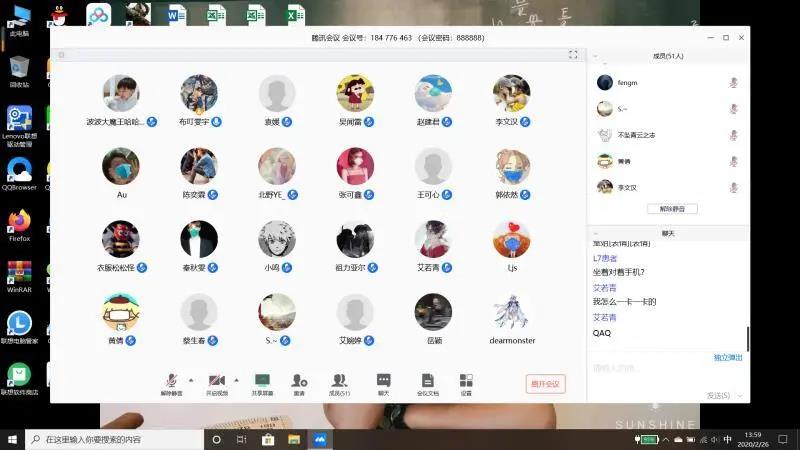Screen dimensions: 800x450
Task: Open the 会议文档 meeting documents icon
Action: (x=427, y=381)
